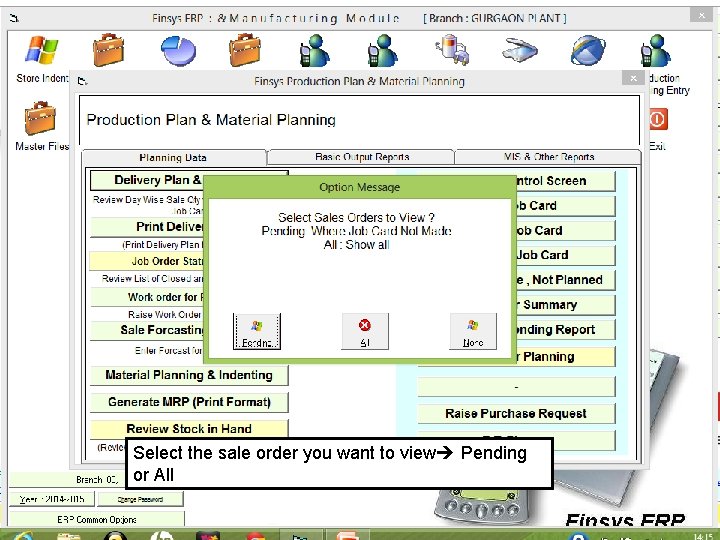Switch to the MIS & Other Reports tab
Image resolution: width=720 pixels, height=540 pixels.
click(548, 157)
